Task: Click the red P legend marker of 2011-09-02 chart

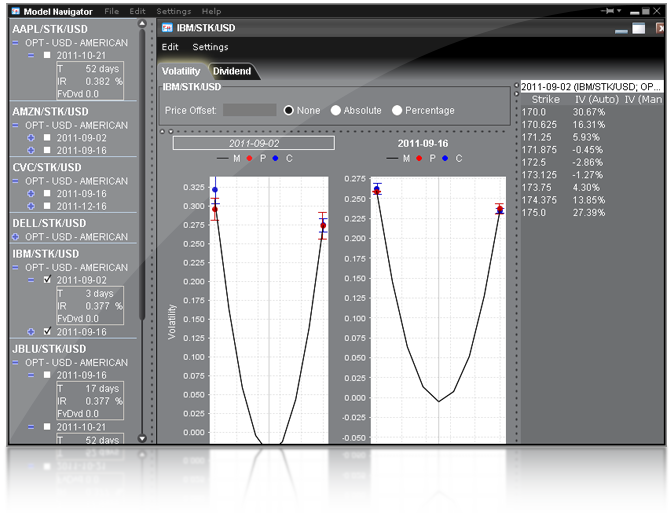Action: [x=249, y=158]
